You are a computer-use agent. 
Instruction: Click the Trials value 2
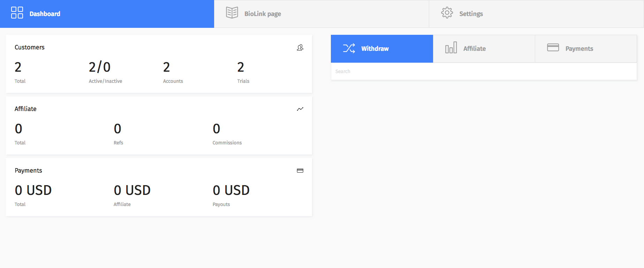click(x=241, y=67)
